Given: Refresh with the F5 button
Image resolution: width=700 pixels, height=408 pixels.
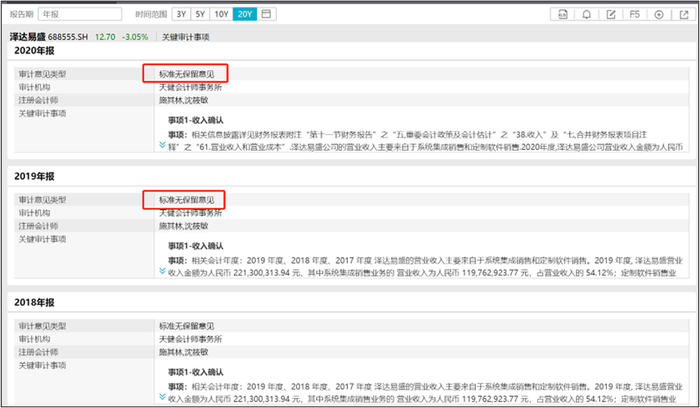Looking at the screenshot, I should [635, 14].
